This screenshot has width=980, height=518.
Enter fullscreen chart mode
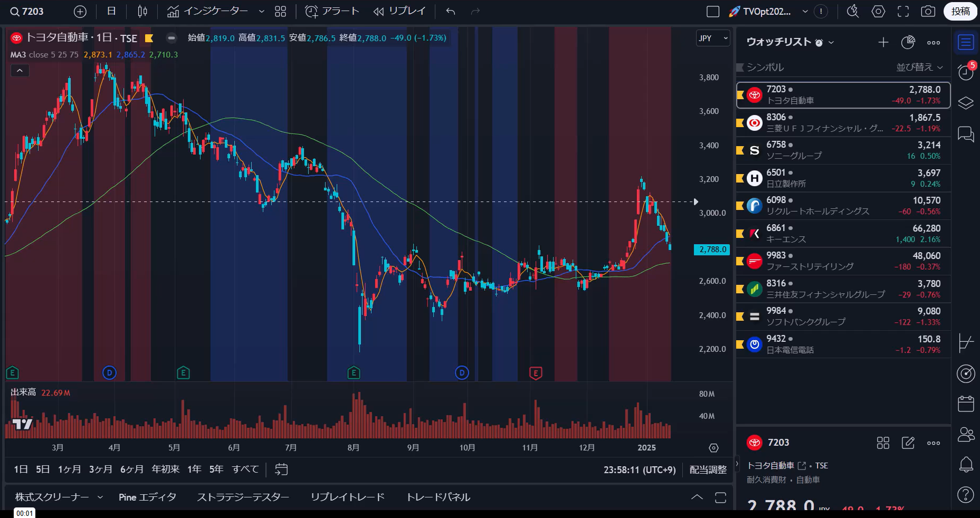(903, 12)
